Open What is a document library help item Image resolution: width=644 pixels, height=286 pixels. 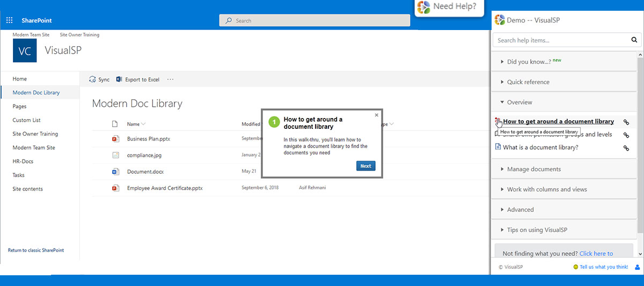pos(540,148)
